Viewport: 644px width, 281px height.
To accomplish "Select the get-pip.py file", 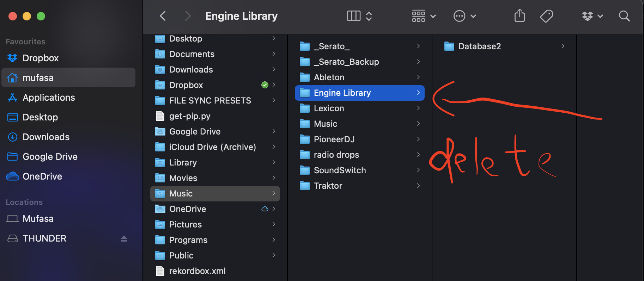I will [x=215, y=116].
